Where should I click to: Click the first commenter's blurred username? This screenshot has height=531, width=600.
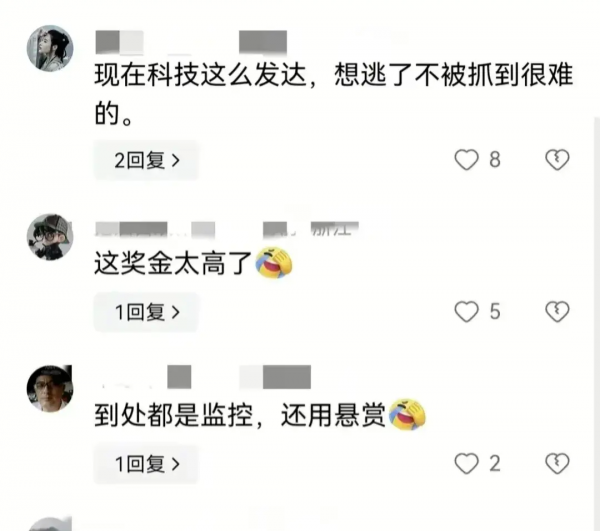pyautogui.click(x=191, y=42)
